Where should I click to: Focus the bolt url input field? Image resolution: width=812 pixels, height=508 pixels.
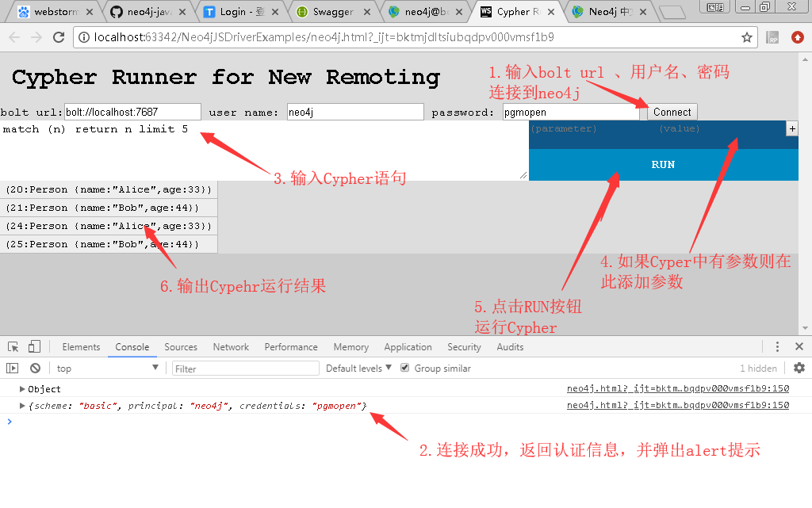click(x=132, y=113)
